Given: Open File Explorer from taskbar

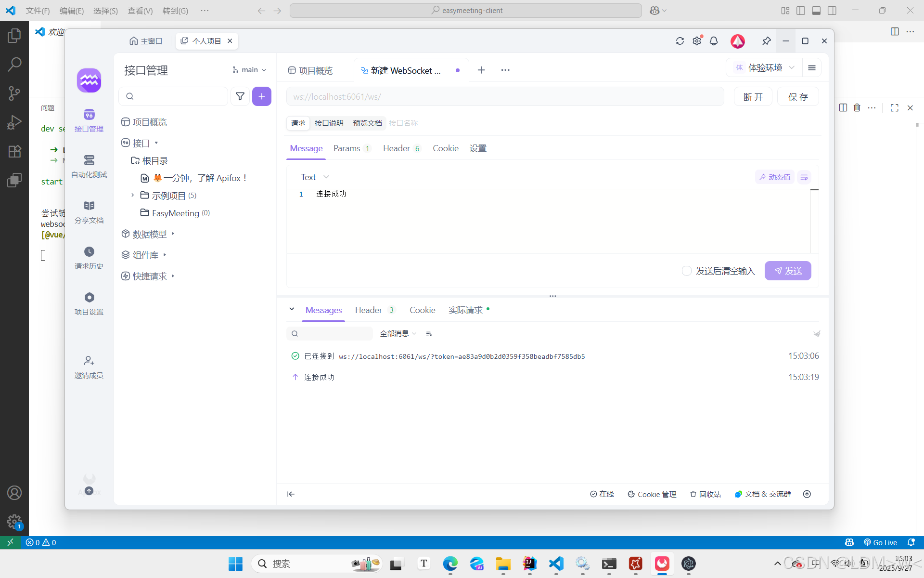Looking at the screenshot, I should point(503,564).
